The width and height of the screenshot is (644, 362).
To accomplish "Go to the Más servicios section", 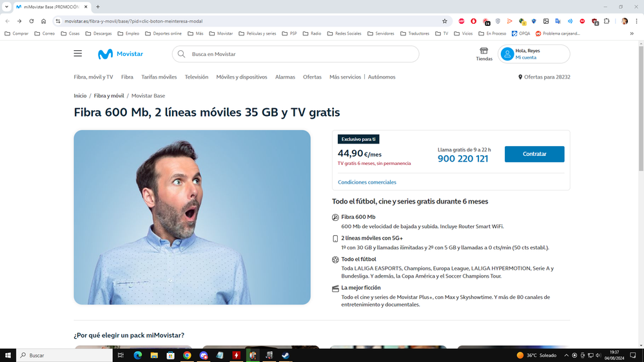I will click(x=345, y=77).
